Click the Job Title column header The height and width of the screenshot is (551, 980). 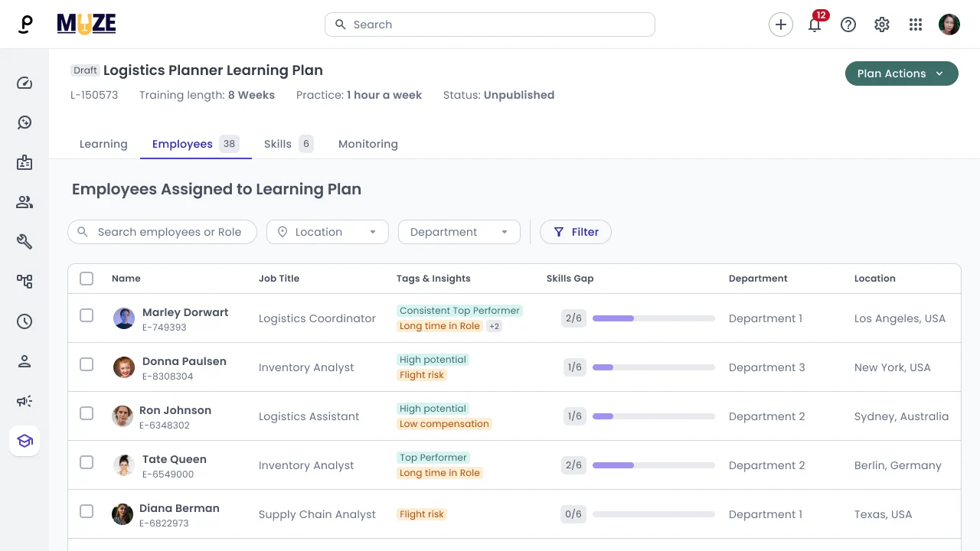[x=279, y=279]
